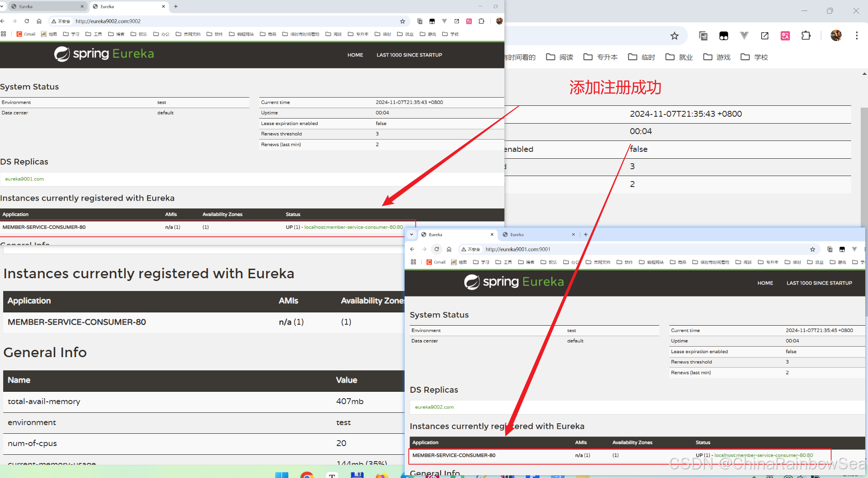Go back in the eureka9001 browser window
This screenshot has height=478, width=868.
tap(412, 249)
